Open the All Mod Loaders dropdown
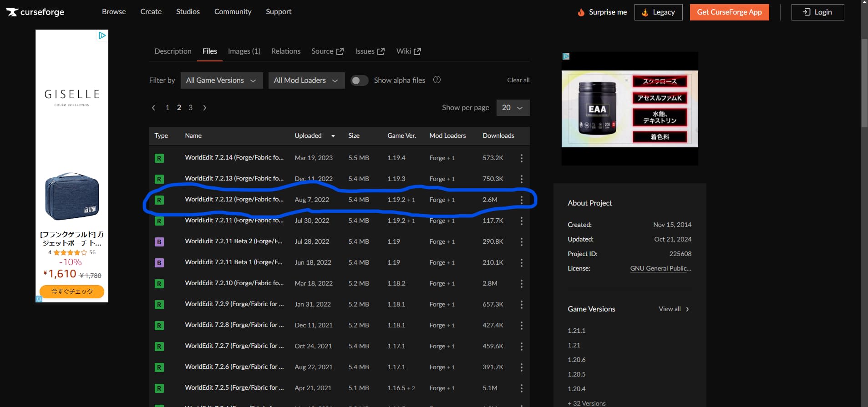The width and height of the screenshot is (868, 407). (x=306, y=80)
